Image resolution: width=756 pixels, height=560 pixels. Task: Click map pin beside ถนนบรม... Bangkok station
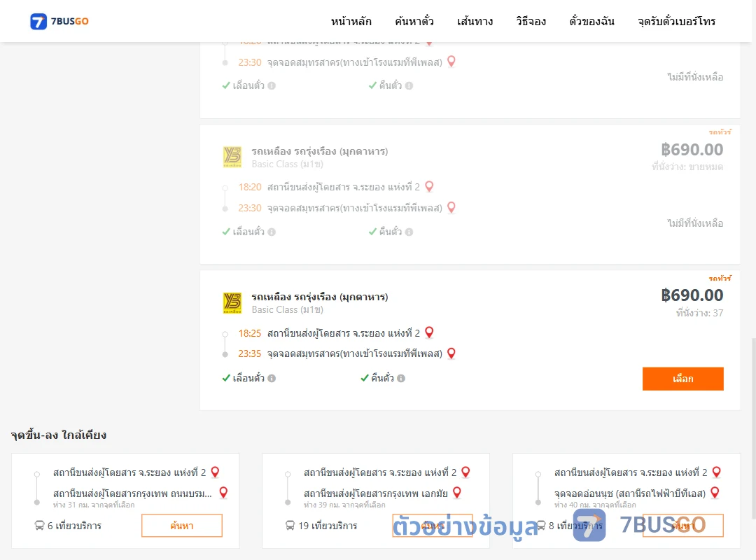click(223, 493)
